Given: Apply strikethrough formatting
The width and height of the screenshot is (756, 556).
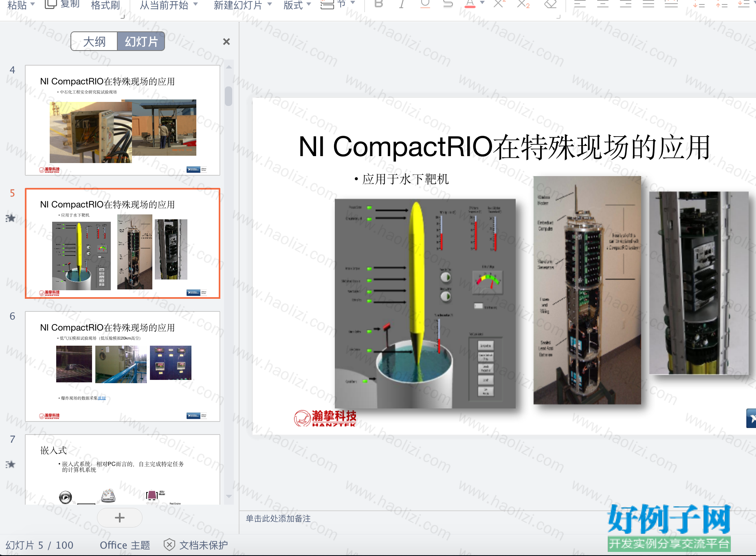Looking at the screenshot, I should tap(448, 4).
